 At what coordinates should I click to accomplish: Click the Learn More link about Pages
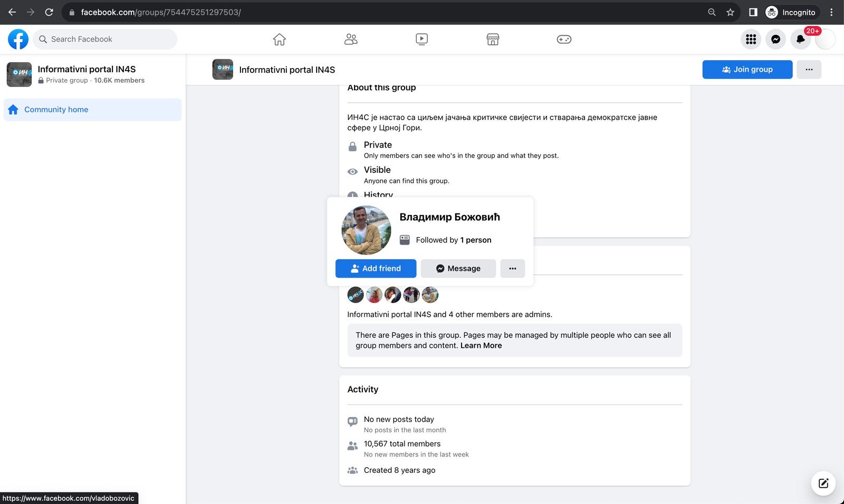click(x=481, y=346)
